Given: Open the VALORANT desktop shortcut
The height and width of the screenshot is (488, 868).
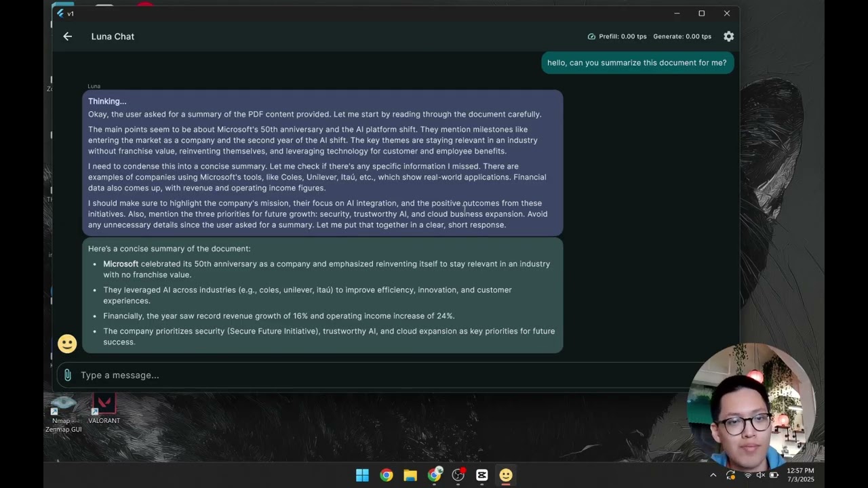Looking at the screenshot, I should click(x=104, y=409).
